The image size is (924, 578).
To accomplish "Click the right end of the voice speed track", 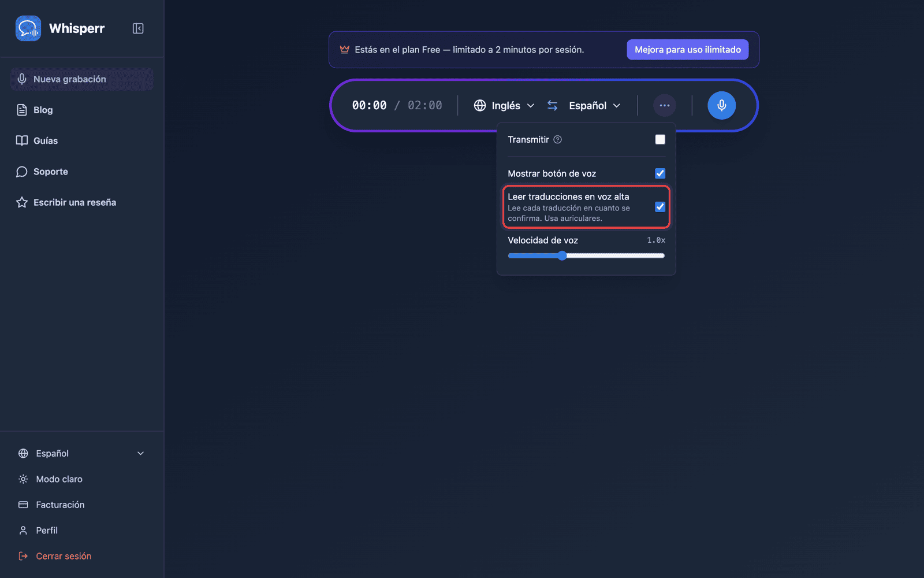I will pyautogui.click(x=662, y=255).
